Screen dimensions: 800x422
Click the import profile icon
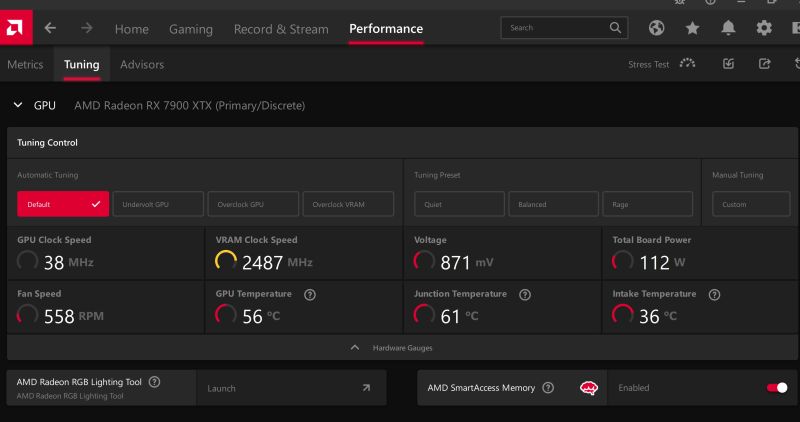729,64
